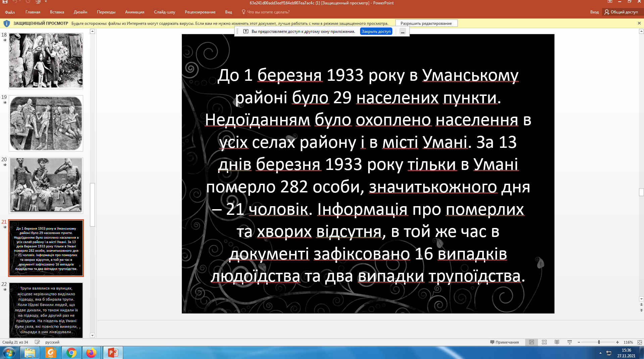Launch Firefox from the taskbar
The image size is (644, 359).
[91, 353]
